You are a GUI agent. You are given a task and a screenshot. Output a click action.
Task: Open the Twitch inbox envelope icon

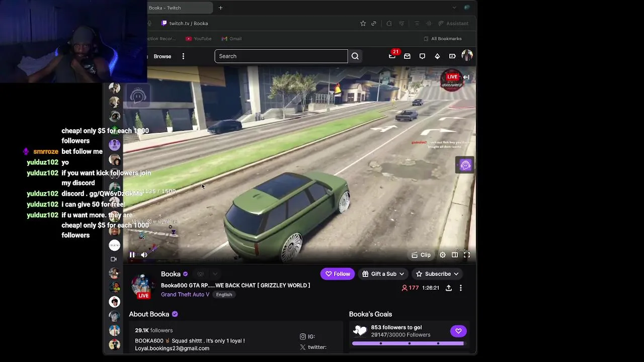tap(408, 56)
